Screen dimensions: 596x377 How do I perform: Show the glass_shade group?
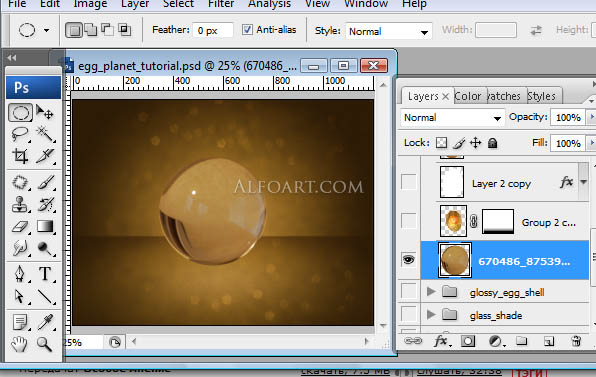(409, 314)
